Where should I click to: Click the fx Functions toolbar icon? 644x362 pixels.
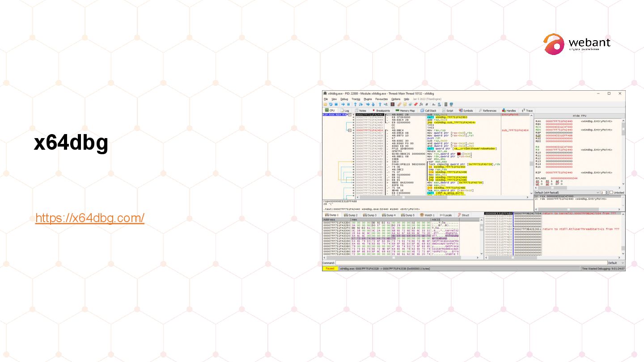[x=421, y=104]
